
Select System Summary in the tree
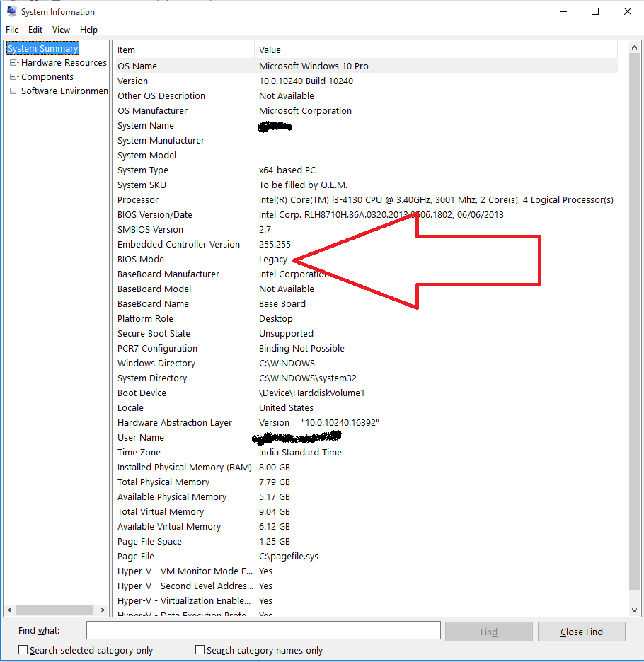pos(42,49)
